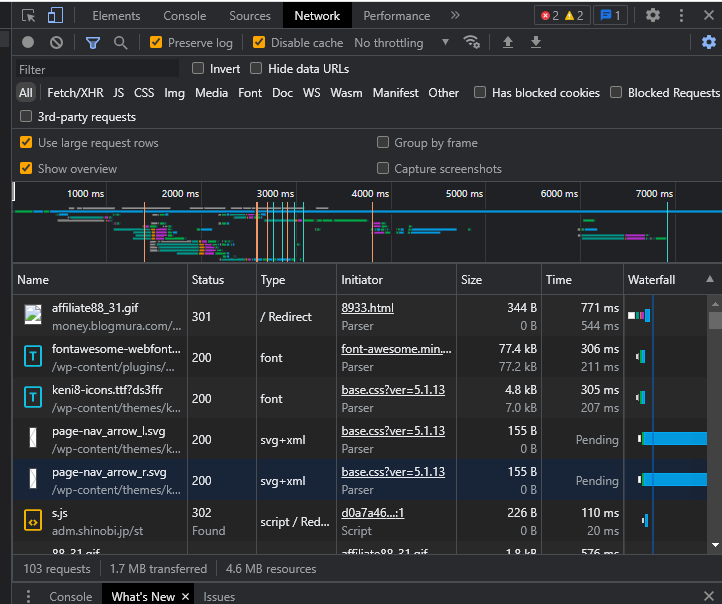
Task: Select the All filter type
Action: tap(26, 93)
